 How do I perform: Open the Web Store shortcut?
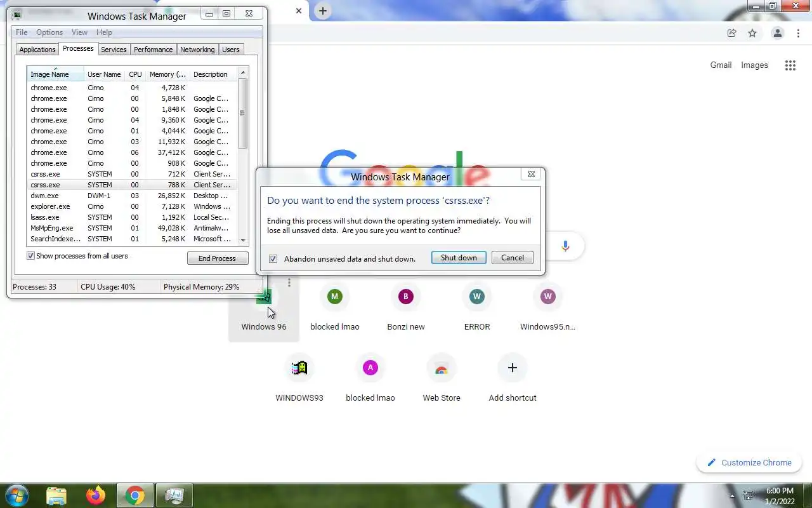[442, 379]
